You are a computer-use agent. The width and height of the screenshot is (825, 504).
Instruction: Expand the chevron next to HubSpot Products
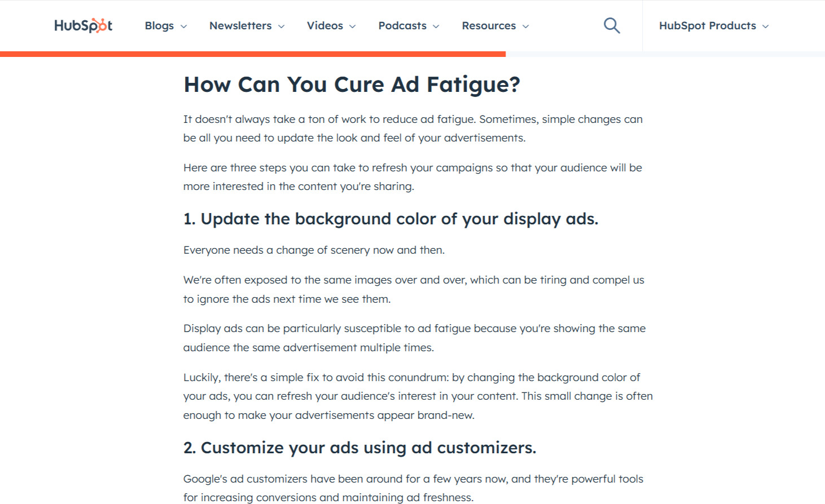(765, 26)
